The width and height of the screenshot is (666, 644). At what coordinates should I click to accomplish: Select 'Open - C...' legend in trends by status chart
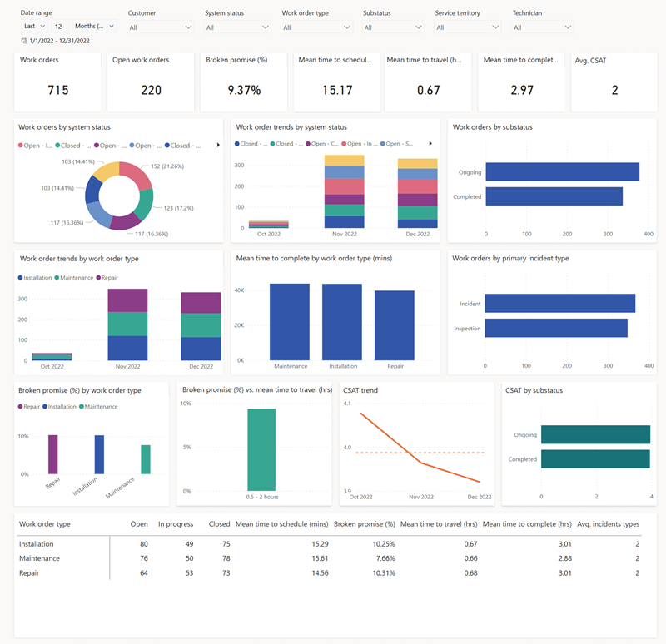[322, 144]
